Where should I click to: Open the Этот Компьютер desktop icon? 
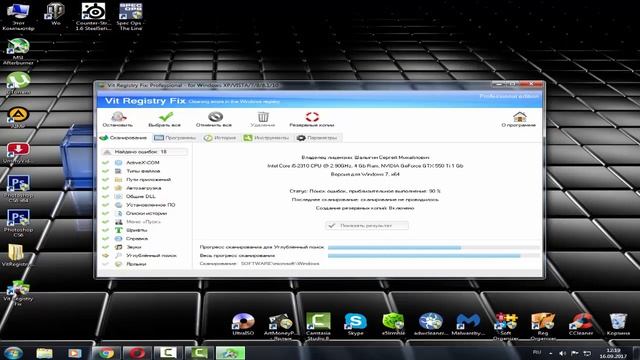pyautogui.click(x=18, y=16)
